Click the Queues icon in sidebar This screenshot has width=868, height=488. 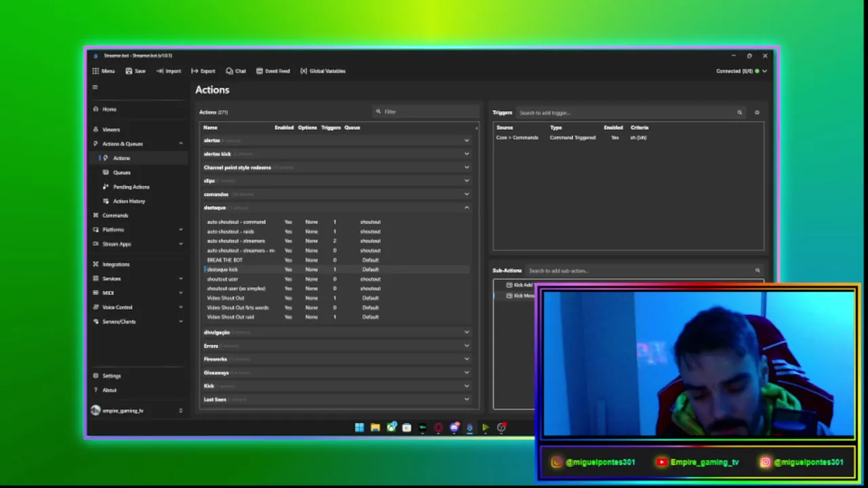(105, 172)
